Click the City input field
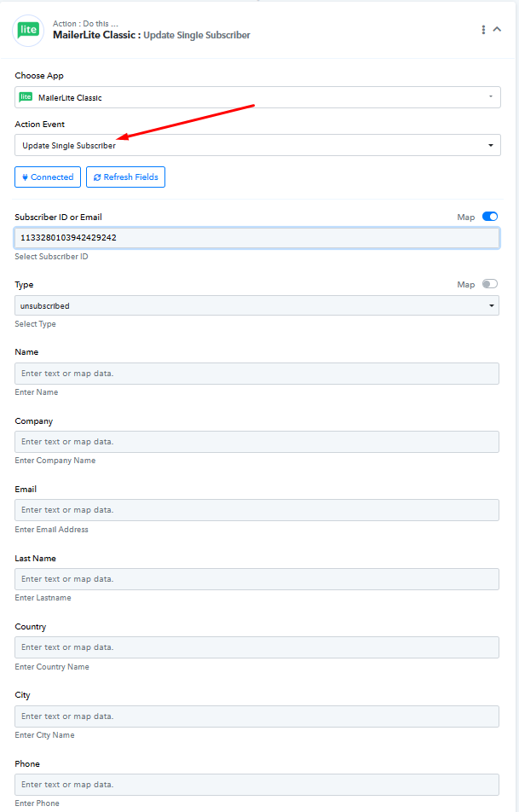Image resolution: width=519 pixels, height=812 pixels. 257,716
